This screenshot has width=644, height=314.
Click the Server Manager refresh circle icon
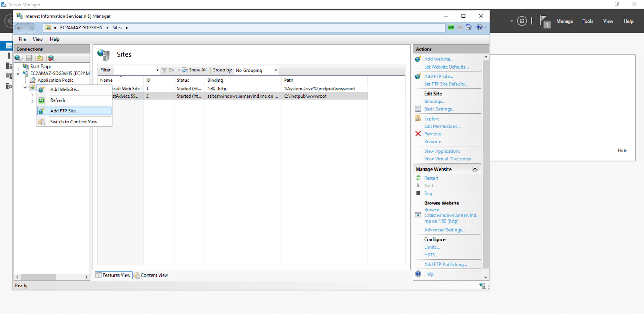522,21
